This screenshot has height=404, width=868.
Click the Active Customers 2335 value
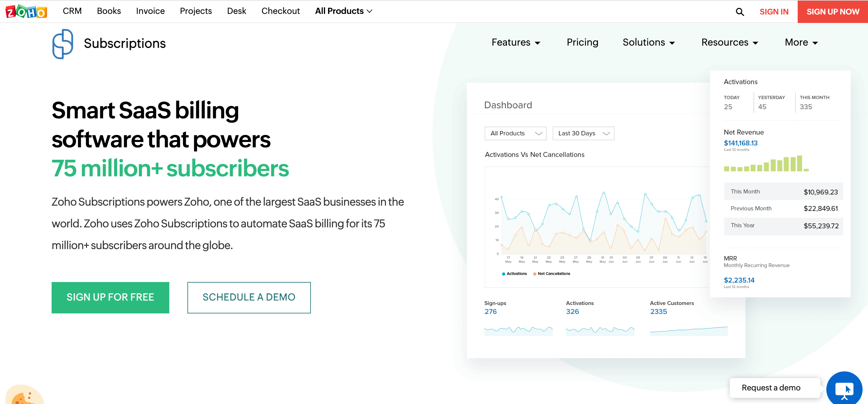pyautogui.click(x=659, y=312)
